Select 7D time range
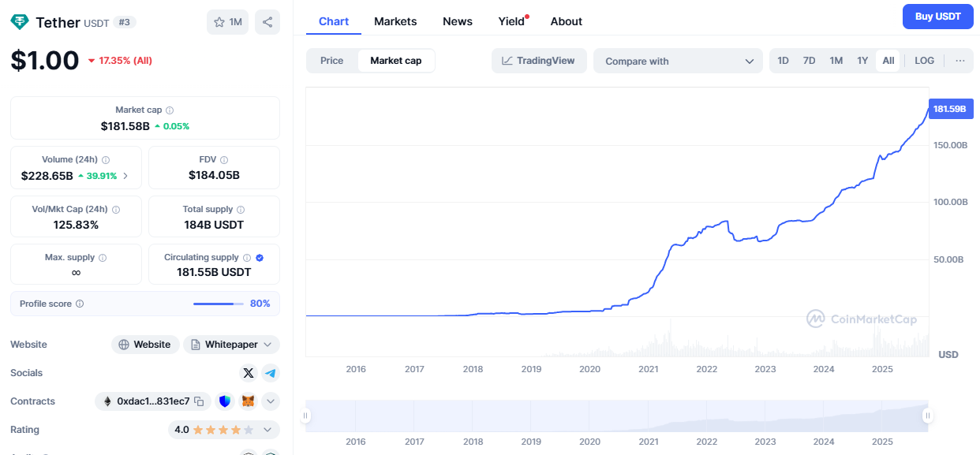 [x=810, y=61]
